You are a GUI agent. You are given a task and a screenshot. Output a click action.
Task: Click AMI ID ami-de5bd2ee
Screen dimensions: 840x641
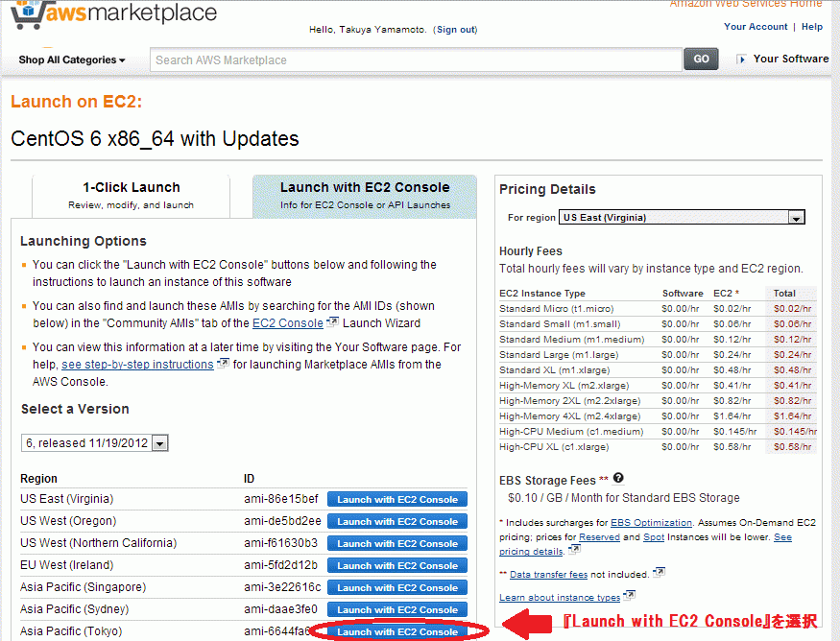click(x=282, y=521)
